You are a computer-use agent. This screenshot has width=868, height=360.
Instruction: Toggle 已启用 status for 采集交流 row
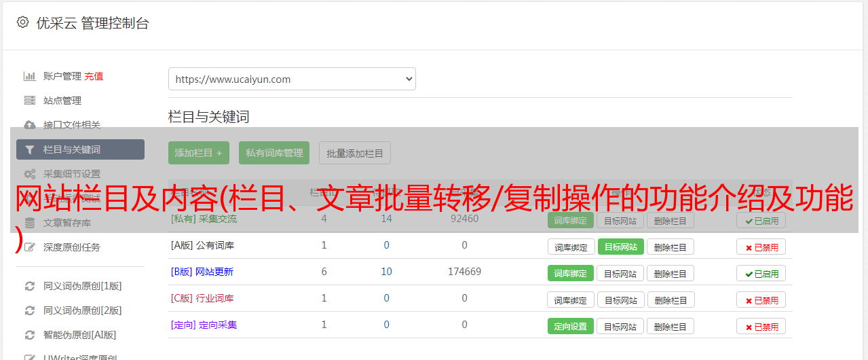[x=761, y=220]
